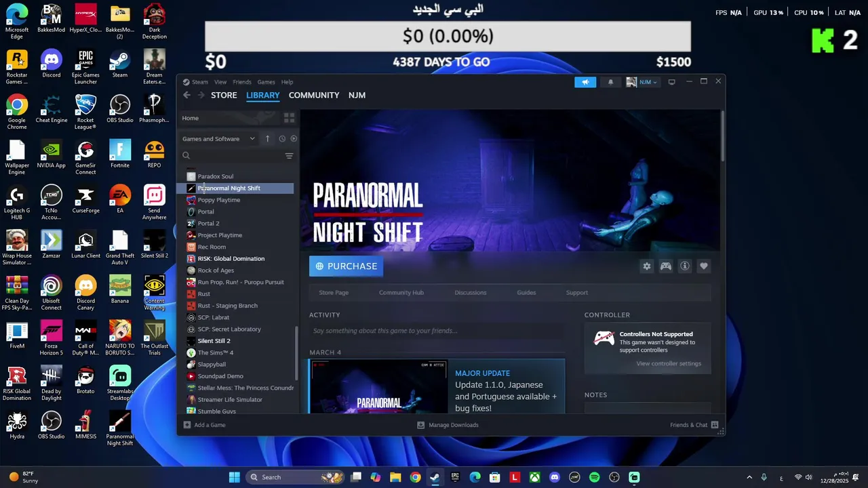Open the NJM profile tab
The height and width of the screenshot is (488, 868).
tap(357, 96)
